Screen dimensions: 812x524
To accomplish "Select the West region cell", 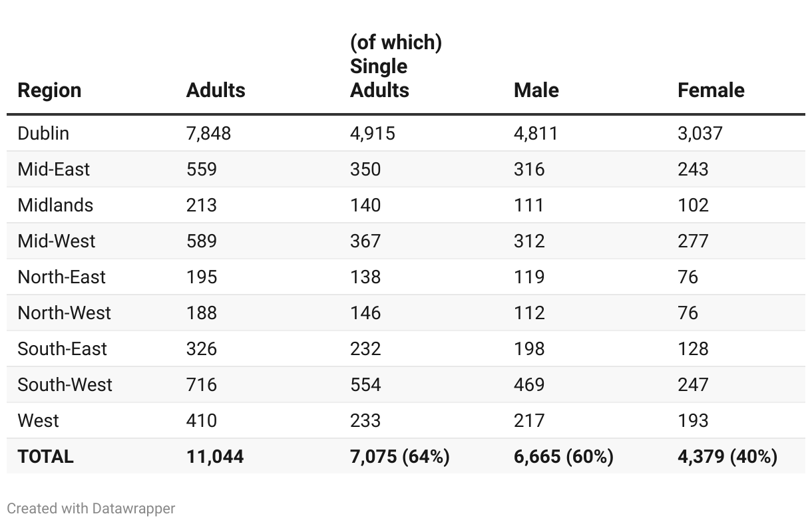I will tap(38, 420).
